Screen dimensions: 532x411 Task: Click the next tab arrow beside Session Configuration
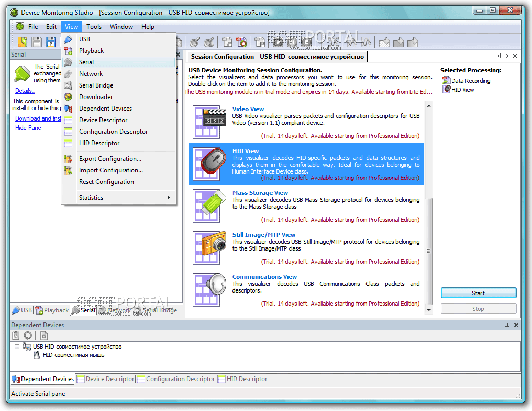pyautogui.click(x=507, y=56)
